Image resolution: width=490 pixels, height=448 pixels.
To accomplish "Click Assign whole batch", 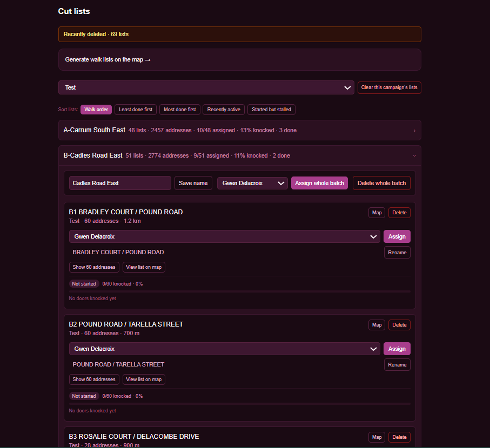I will pos(319,183).
